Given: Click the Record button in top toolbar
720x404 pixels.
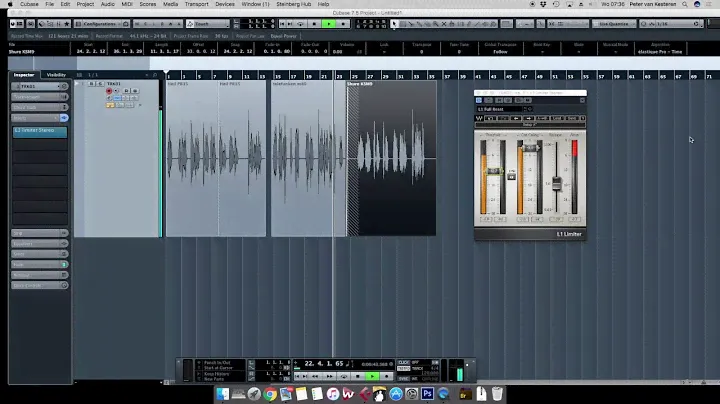Looking at the screenshot, I should pos(345,23).
